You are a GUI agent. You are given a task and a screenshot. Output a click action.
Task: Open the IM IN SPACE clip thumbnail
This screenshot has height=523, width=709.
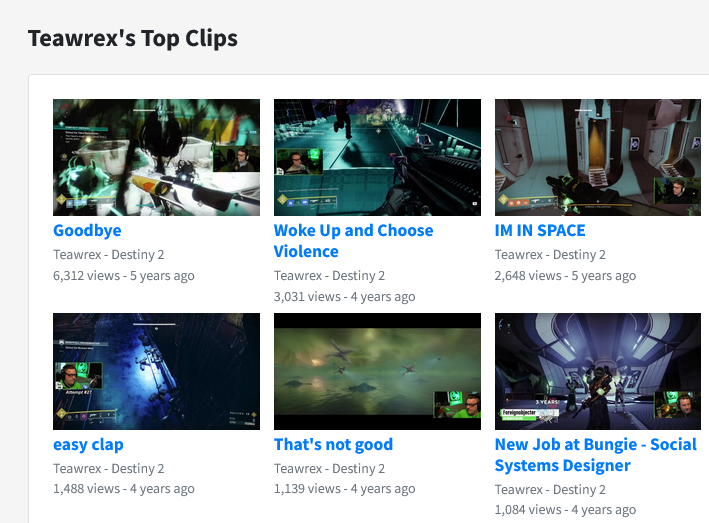pos(598,157)
